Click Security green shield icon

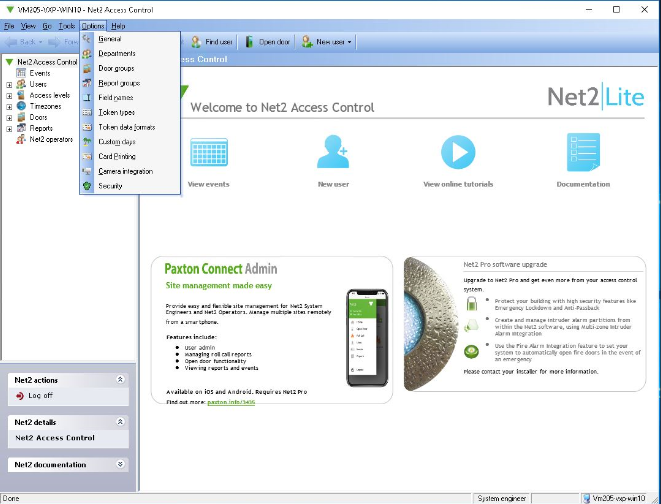(x=87, y=186)
